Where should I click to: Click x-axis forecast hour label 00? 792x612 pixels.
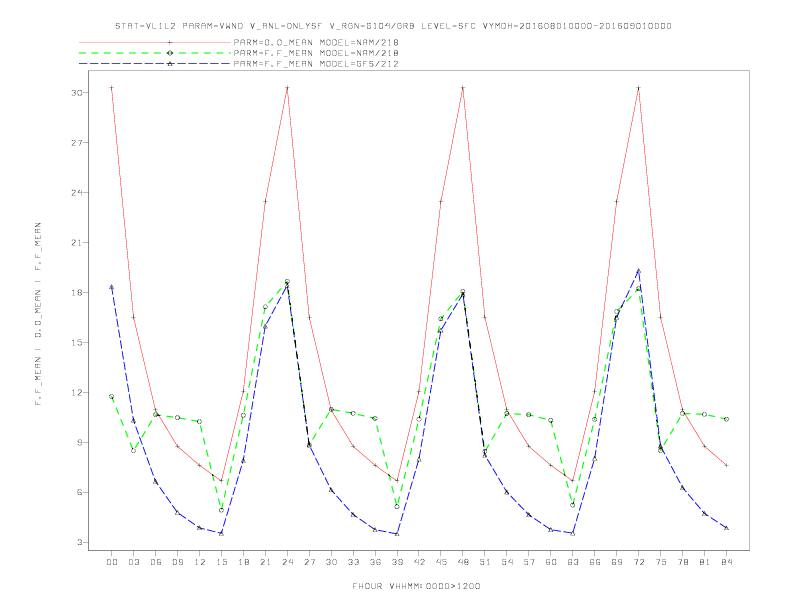[112, 562]
